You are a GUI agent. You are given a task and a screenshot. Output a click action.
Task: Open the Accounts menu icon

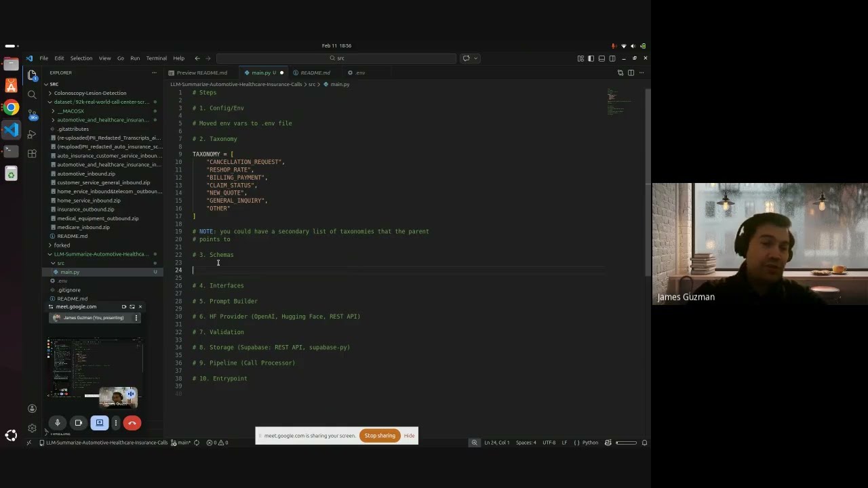point(32,409)
